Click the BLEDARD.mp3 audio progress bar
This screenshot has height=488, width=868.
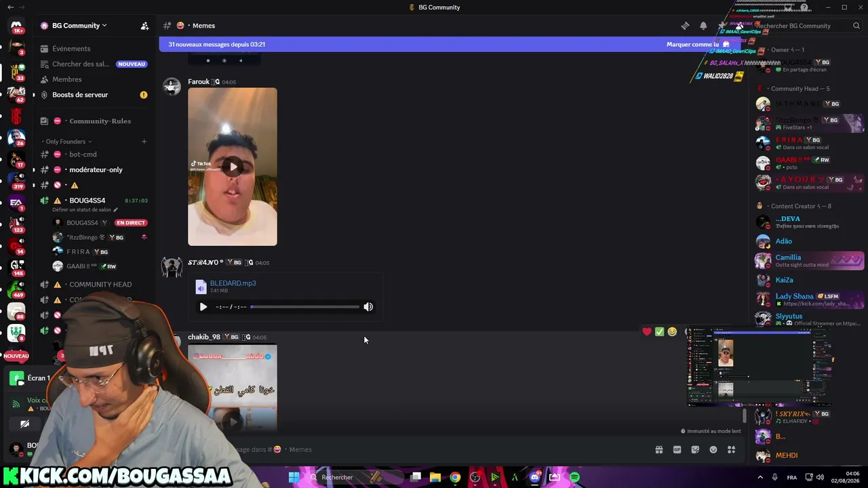pos(305,307)
